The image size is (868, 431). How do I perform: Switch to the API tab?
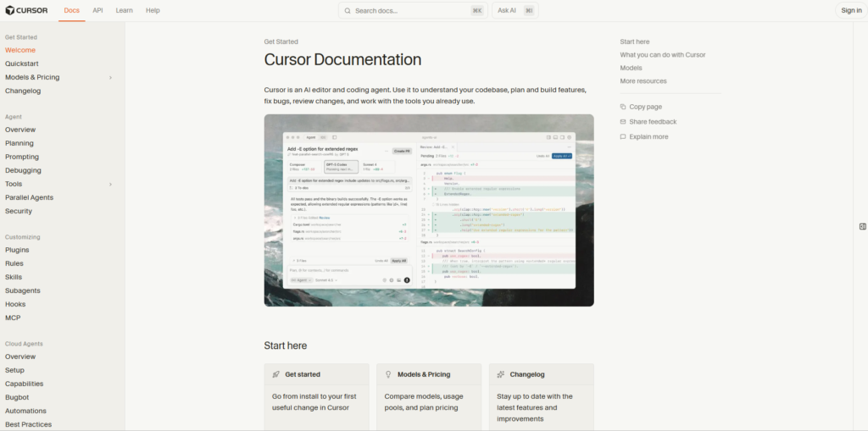[97, 10]
